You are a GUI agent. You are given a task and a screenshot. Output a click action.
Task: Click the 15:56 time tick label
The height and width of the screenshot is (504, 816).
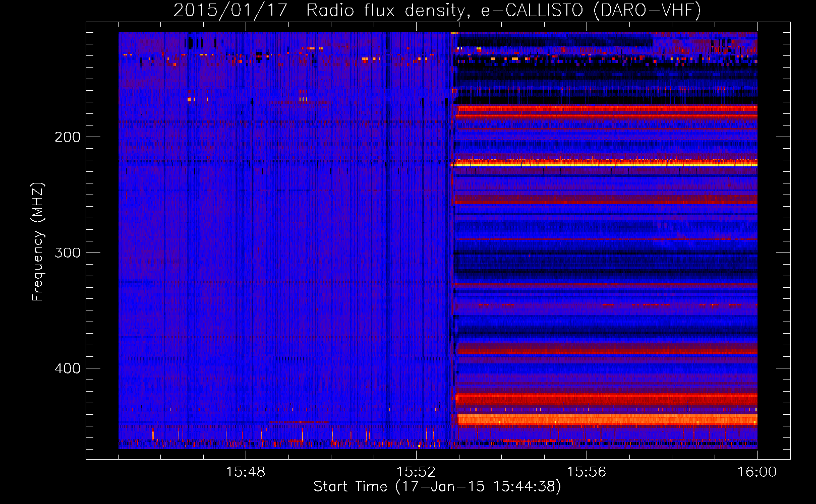point(587,472)
